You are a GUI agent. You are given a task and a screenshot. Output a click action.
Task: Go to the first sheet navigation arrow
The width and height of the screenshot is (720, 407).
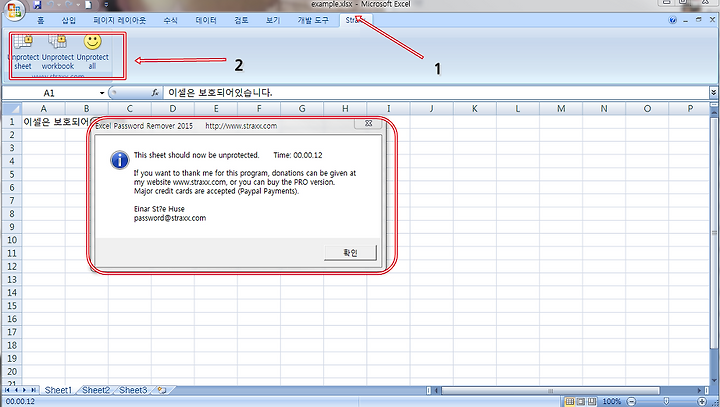coord(7,390)
